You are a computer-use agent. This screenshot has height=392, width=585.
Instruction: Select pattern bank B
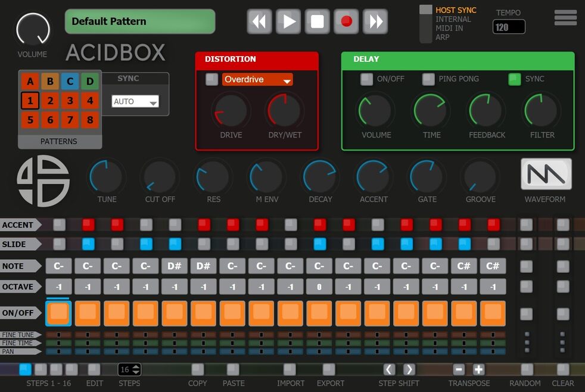[x=50, y=81]
